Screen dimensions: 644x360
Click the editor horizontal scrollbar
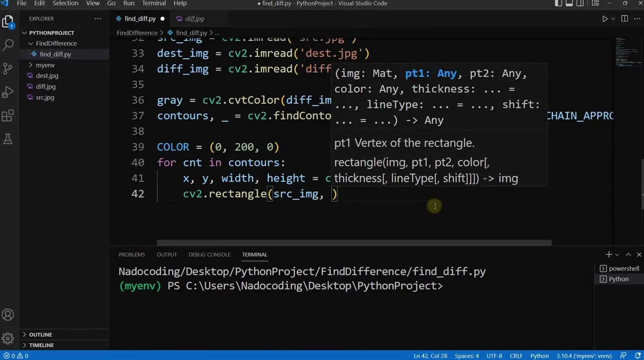pyautogui.click(x=354, y=243)
